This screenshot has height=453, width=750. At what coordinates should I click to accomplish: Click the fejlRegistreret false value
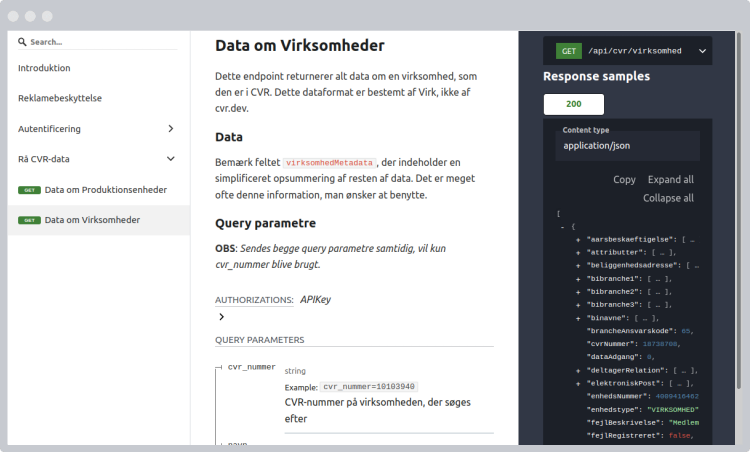(x=679, y=435)
